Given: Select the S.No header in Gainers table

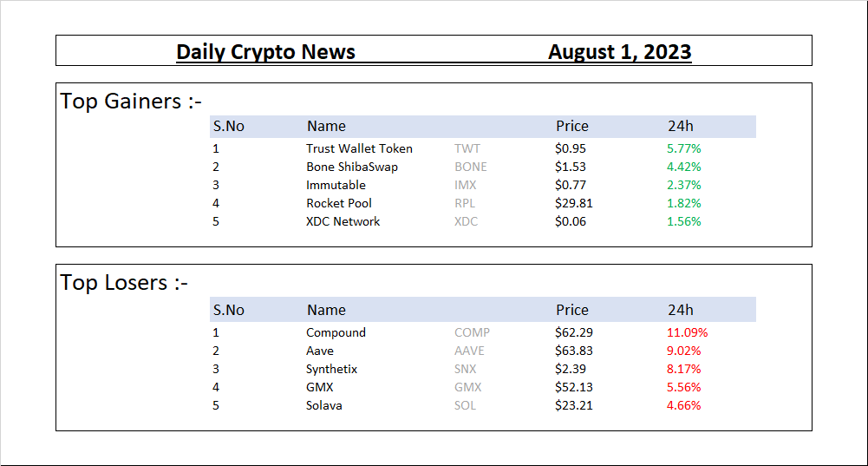Looking at the screenshot, I should coord(229,127).
